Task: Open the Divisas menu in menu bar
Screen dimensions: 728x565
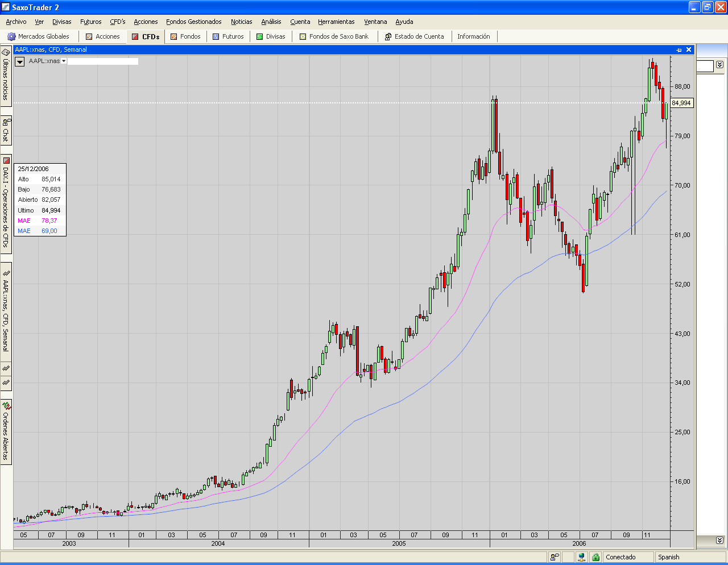Action: [62, 22]
